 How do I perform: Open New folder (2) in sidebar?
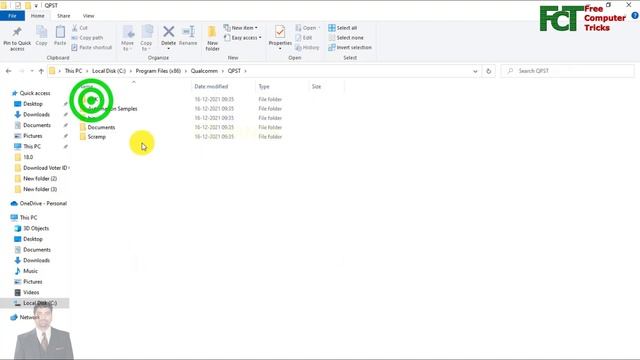(40, 178)
